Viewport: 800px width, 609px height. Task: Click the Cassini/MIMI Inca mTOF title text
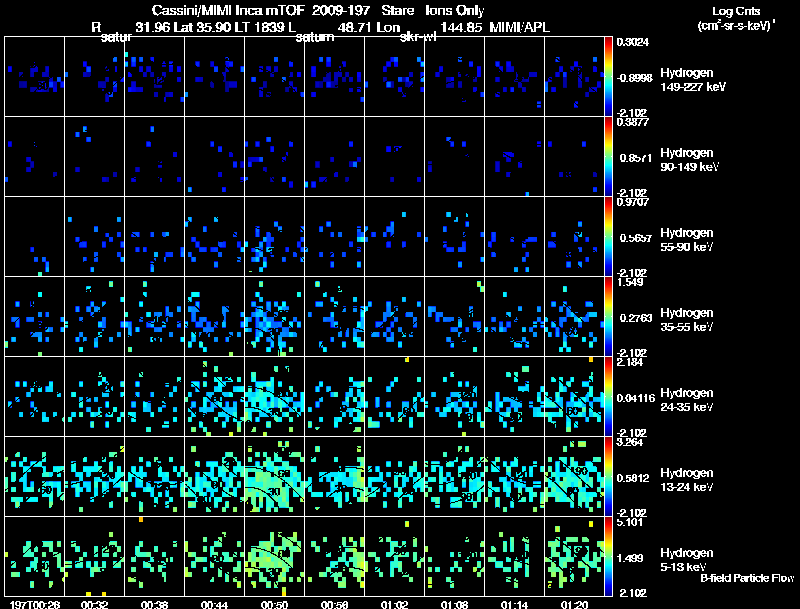(x=228, y=10)
